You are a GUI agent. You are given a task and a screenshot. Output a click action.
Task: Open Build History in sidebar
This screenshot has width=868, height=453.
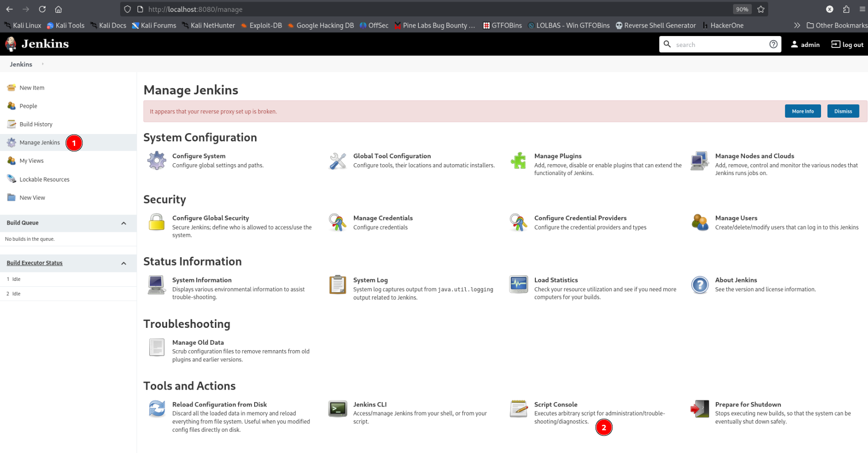[x=36, y=124]
